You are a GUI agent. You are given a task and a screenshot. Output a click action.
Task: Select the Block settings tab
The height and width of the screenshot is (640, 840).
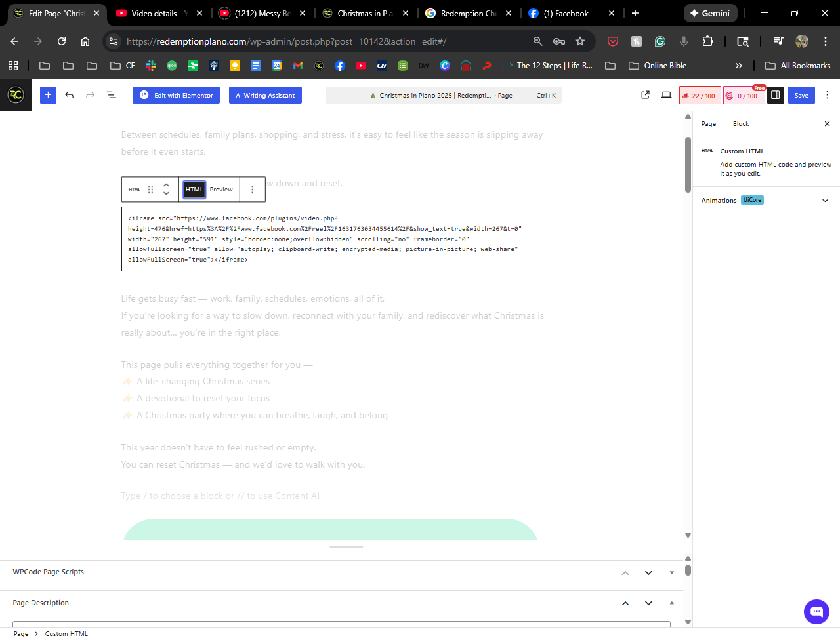(741, 124)
